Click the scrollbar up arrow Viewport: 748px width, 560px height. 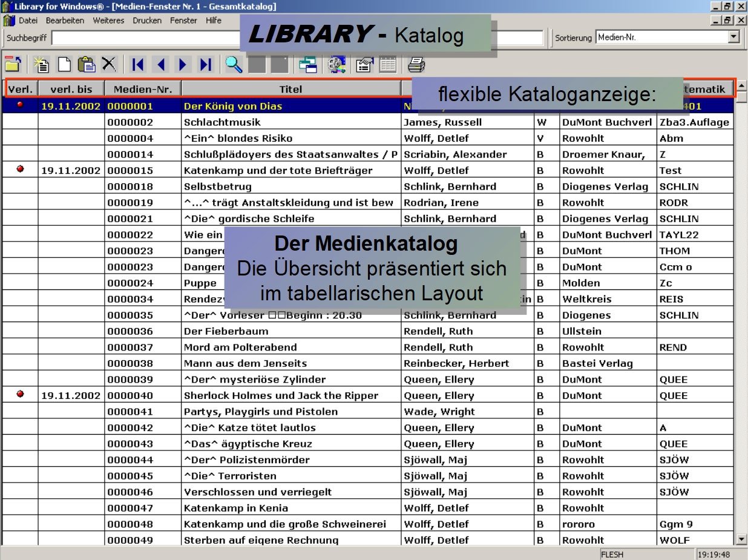click(x=741, y=86)
